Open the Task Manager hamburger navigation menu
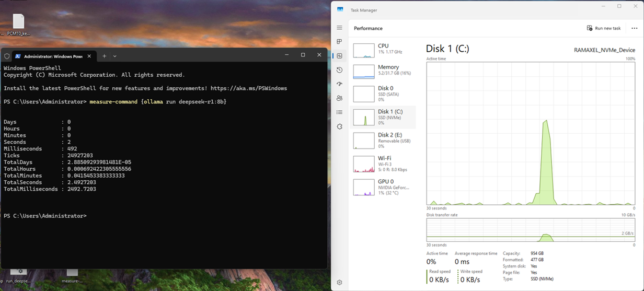 [x=339, y=28]
